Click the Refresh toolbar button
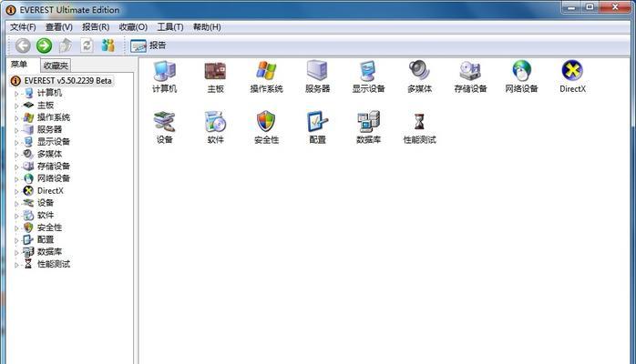 click(x=87, y=45)
